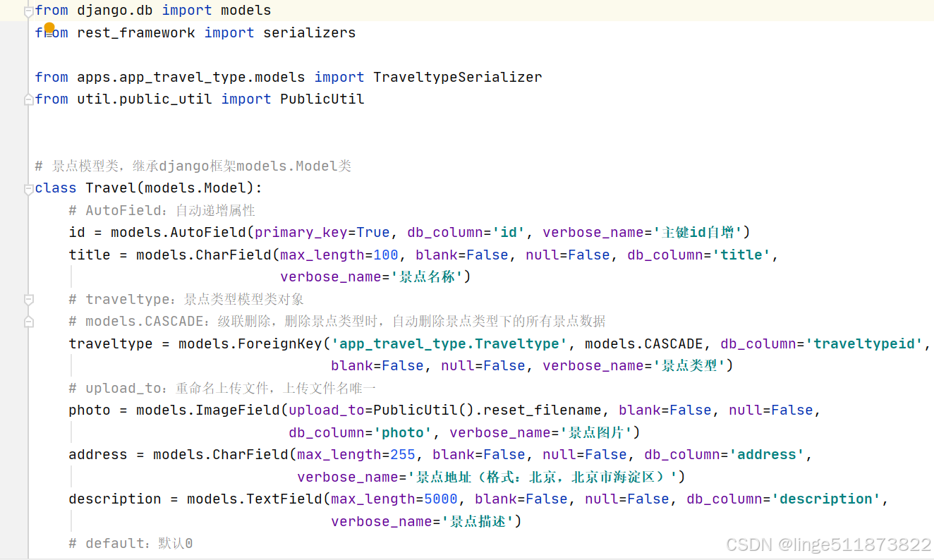This screenshot has height=560, width=934.
Task: Click 'primary_key' argument on the id line
Action: coord(301,233)
